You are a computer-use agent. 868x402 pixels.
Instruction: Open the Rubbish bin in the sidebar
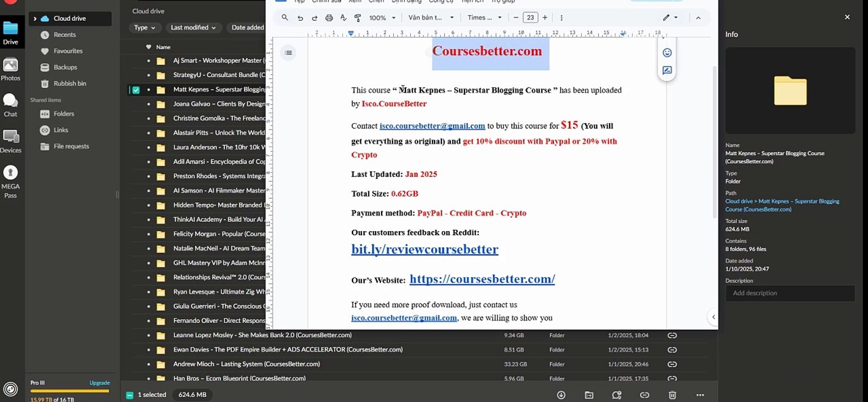(70, 83)
